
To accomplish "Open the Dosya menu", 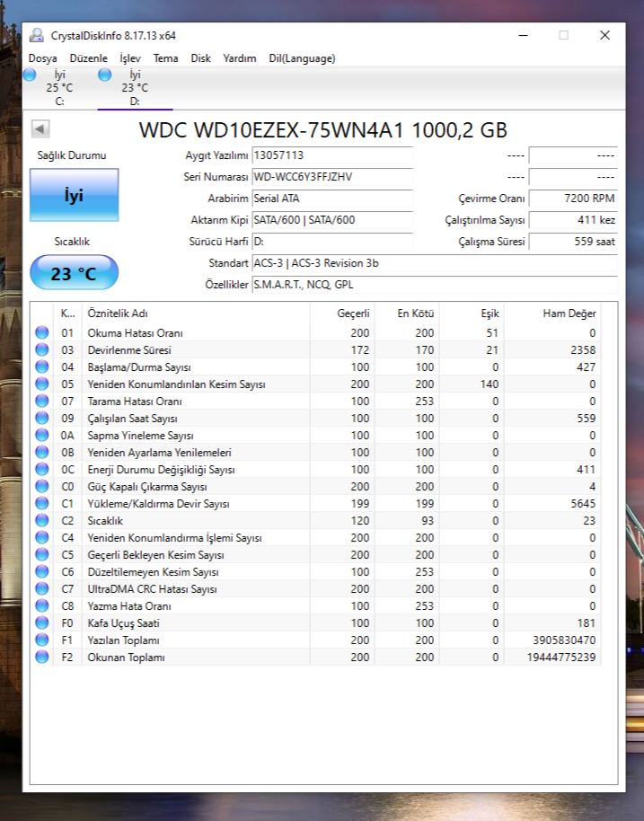I will [x=42, y=58].
